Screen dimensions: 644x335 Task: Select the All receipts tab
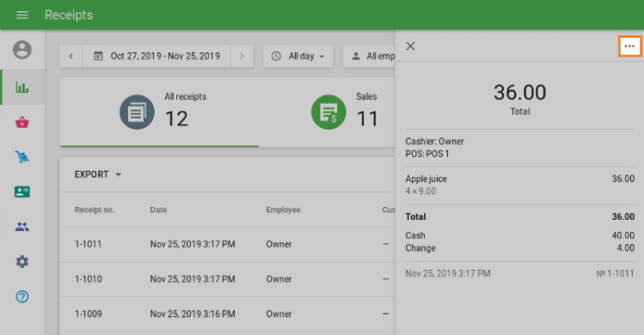159,112
